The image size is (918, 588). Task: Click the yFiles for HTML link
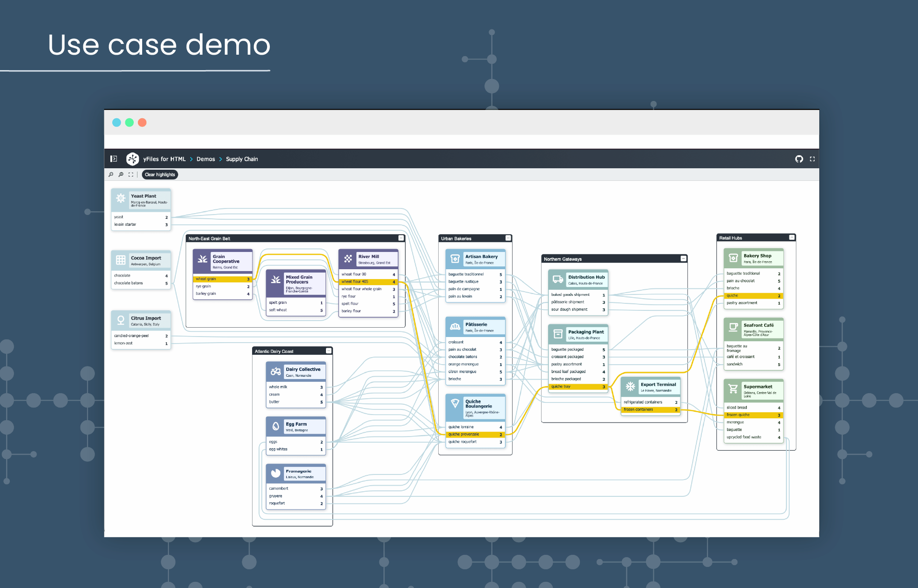[164, 159]
